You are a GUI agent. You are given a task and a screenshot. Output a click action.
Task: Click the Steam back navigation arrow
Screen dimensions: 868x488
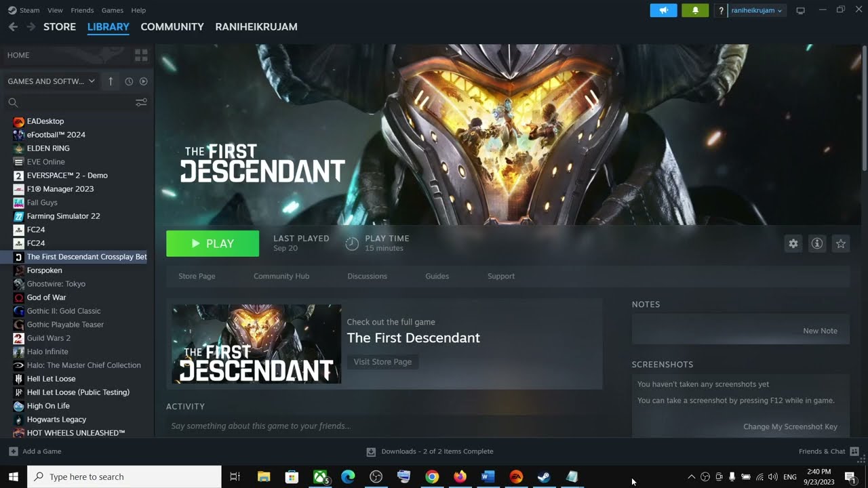pos(13,26)
